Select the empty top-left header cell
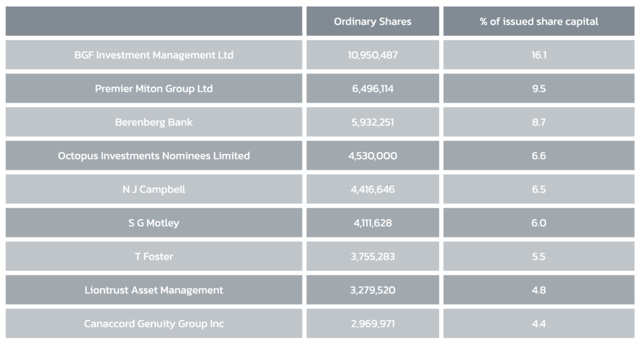 153,21
